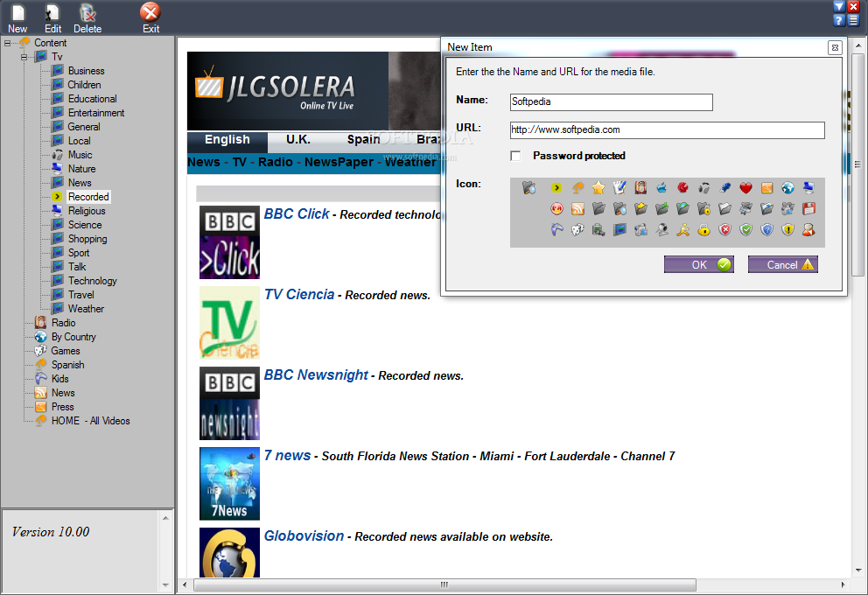Click the Edit toolbar button
868x595 pixels.
tap(52, 19)
